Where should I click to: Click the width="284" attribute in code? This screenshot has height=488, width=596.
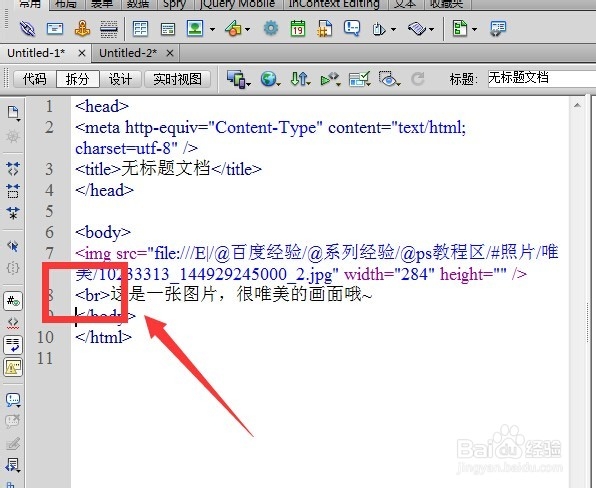tap(389, 274)
